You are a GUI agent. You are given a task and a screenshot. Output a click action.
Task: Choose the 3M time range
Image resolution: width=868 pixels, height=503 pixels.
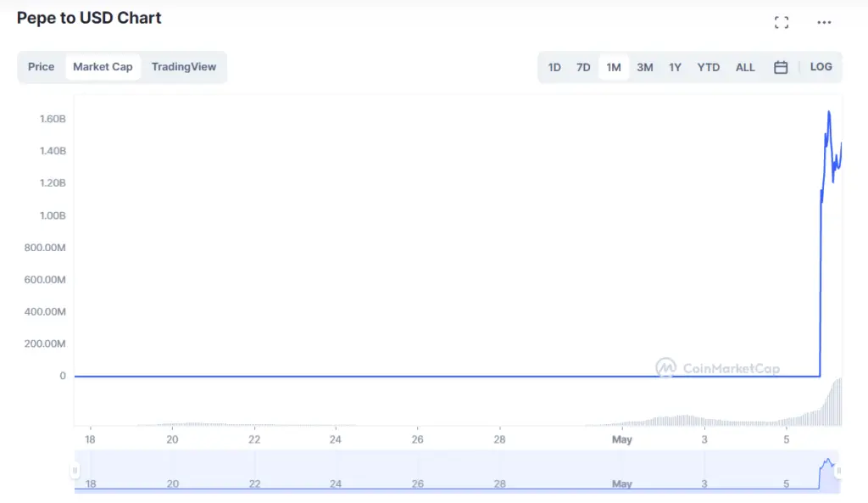(645, 68)
